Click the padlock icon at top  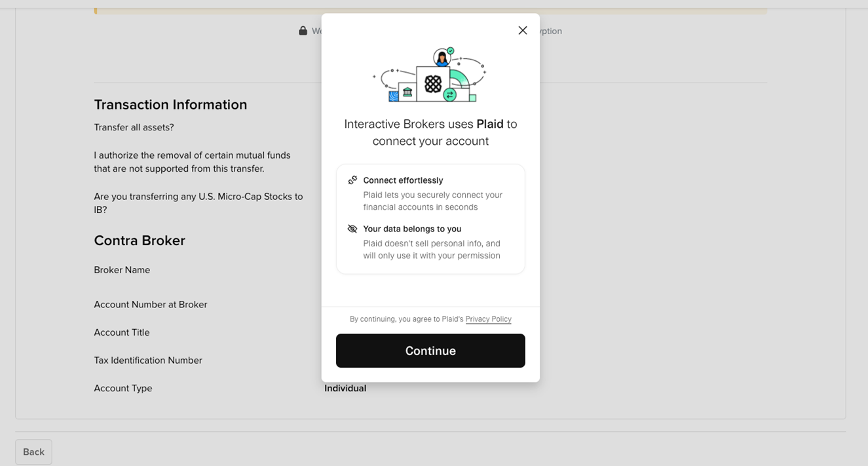pos(303,31)
